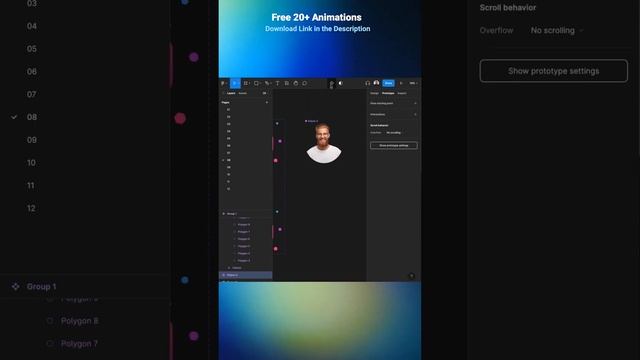The image size is (640, 360).
Task: Select the Pen tool in center toolbar
Action: click(267, 83)
